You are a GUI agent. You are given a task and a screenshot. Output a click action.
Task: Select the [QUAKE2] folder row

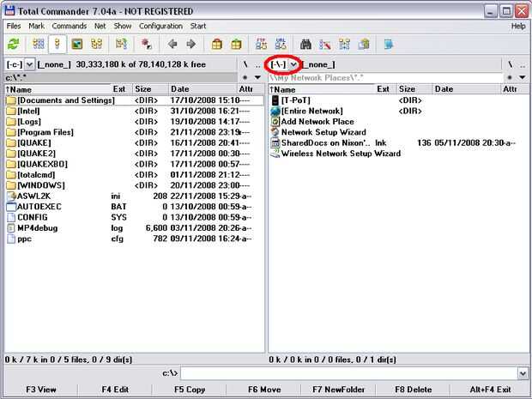135,154
